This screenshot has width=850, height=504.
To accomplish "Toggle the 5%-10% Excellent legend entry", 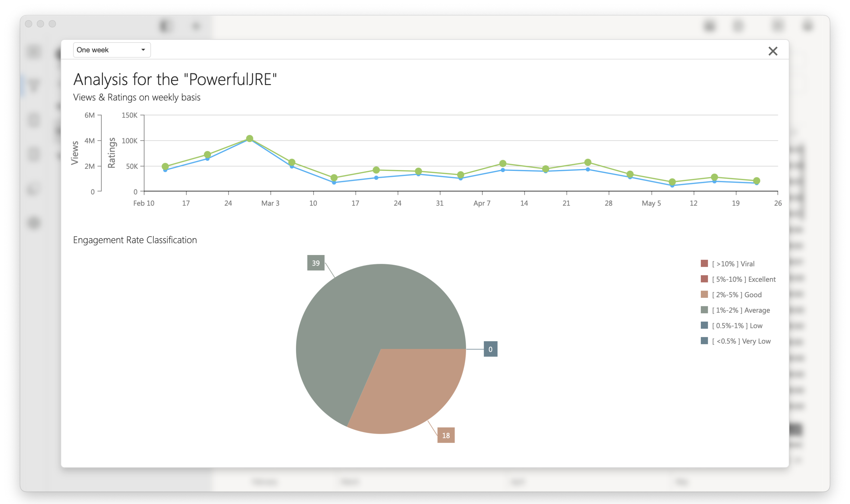I will [743, 279].
